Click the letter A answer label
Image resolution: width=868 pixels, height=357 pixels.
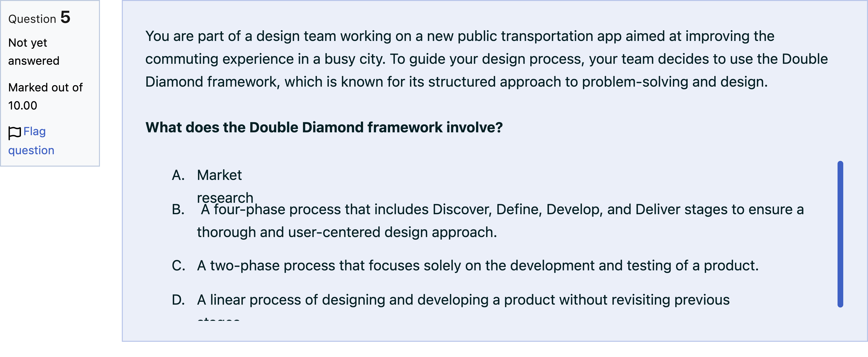[178, 175]
